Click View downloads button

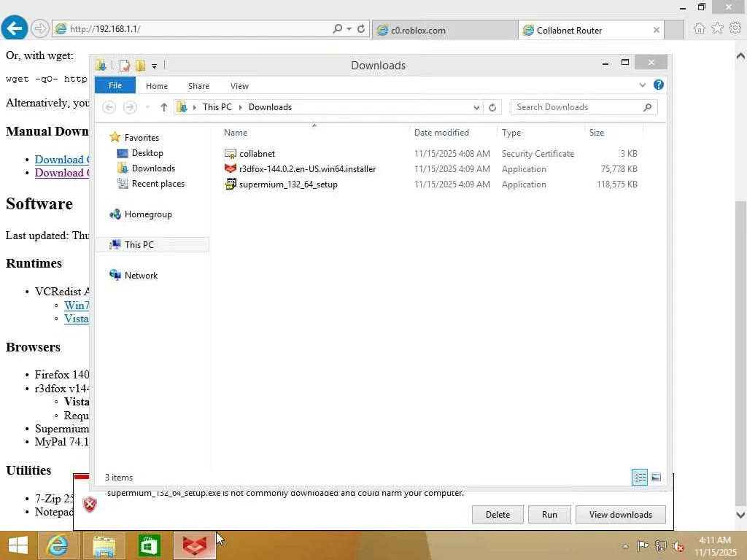click(x=621, y=515)
